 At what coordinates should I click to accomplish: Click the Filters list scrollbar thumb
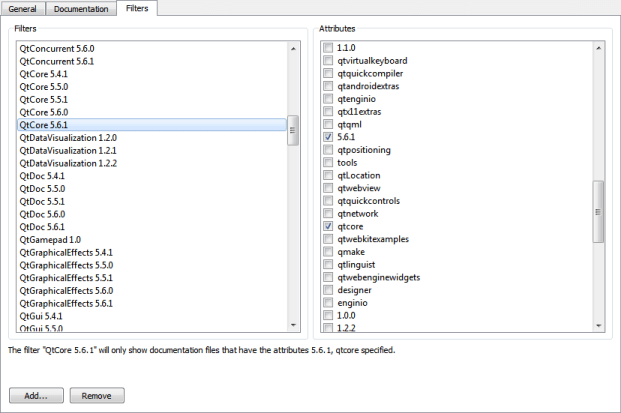click(x=293, y=130)
